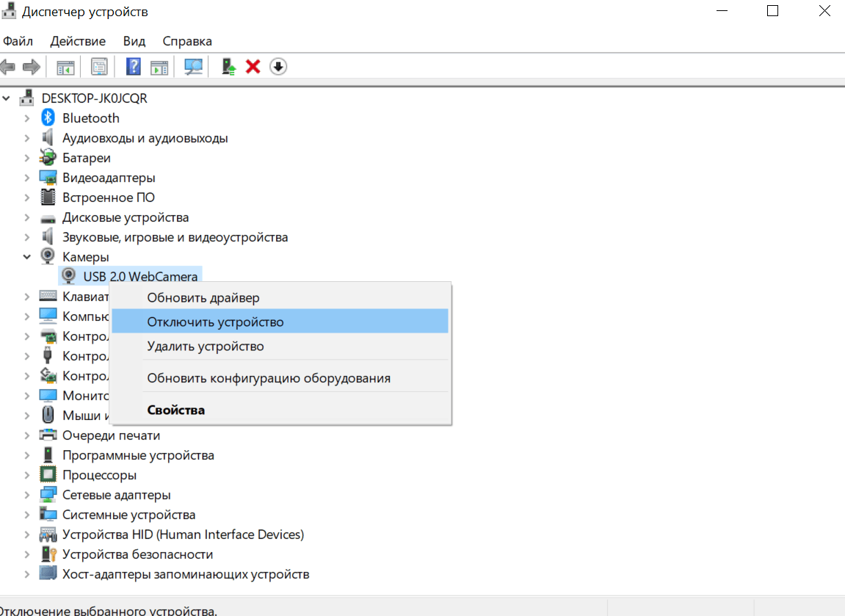Collapse the Камеры category
The height and width of the screenshot is (616, 845).
[27, 257]
